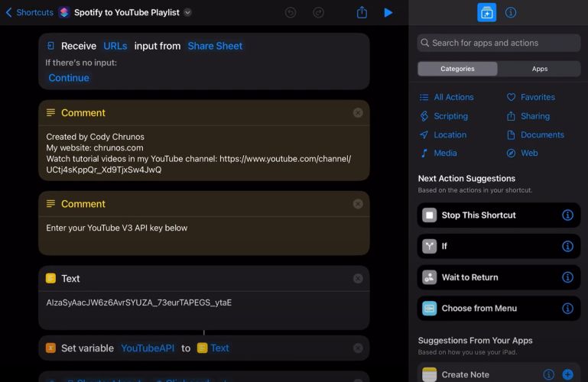The image size is (588, 382).
Task: Change the URLs input type
Action: pyautogui.click(x=115, y=46)
